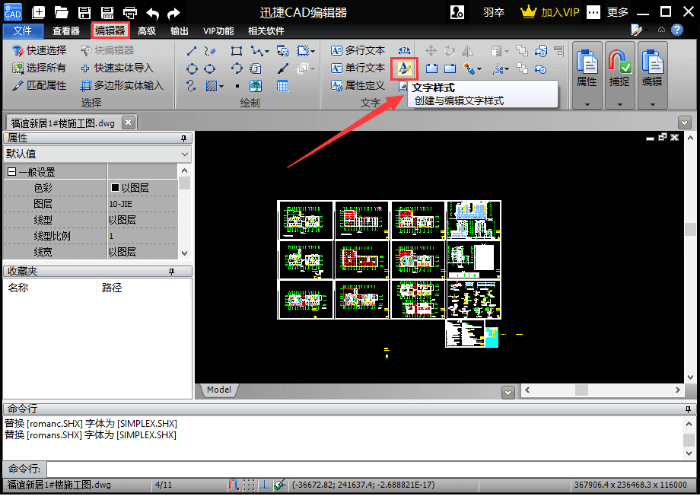The image size is (700, 495).
Task: Insert a table using the grid icon
Action: 283,86
